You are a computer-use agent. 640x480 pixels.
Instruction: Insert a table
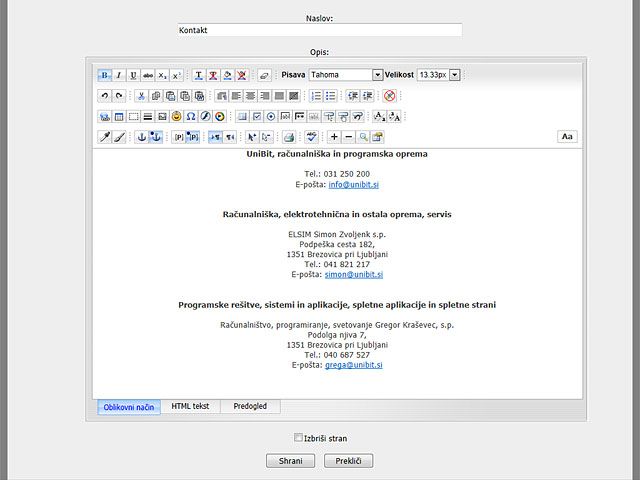[x=119, y=117]
